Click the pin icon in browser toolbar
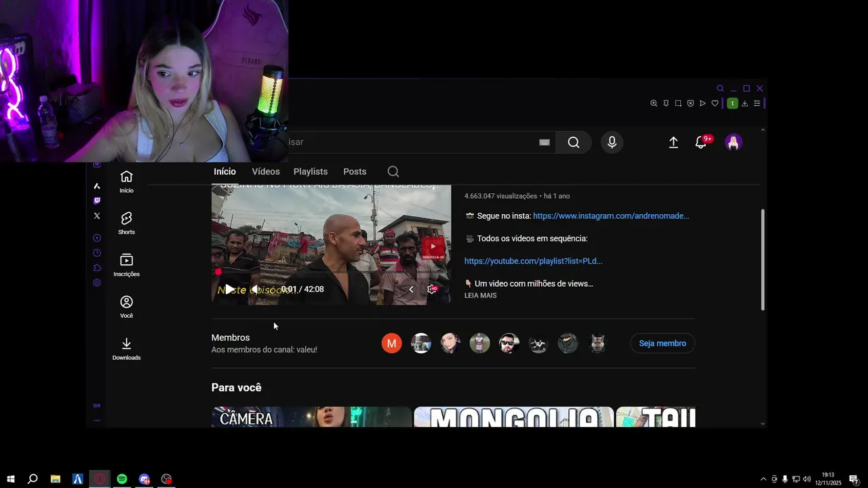Image resolution: width=868 pixels, height=488 pixels. (666, 104)
